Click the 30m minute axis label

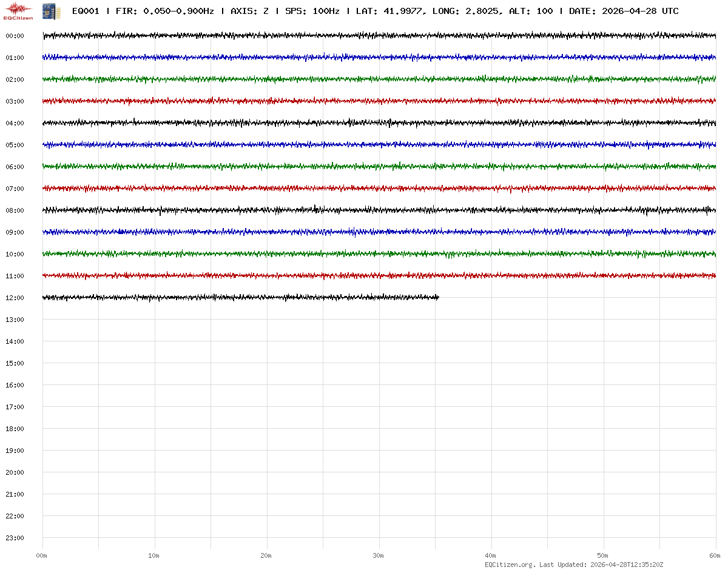tap(379, 555)
